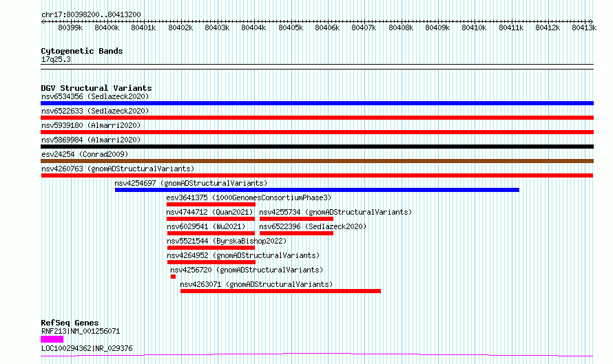Click the 17q25.3 band label
The width and height of the screenshot is (613, 364).
pos(56,59)
